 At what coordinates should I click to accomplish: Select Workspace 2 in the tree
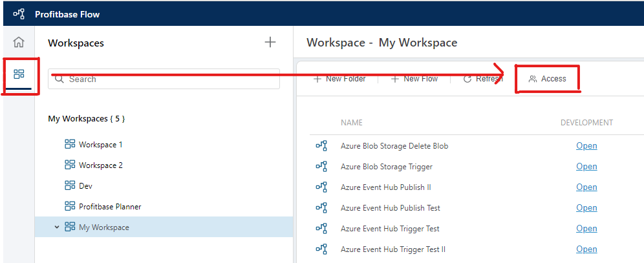tap(100, 165)
